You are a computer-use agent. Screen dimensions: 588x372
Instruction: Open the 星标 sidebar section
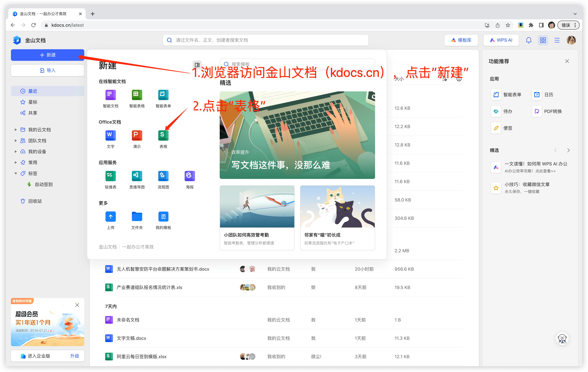(x=32, y=102)
